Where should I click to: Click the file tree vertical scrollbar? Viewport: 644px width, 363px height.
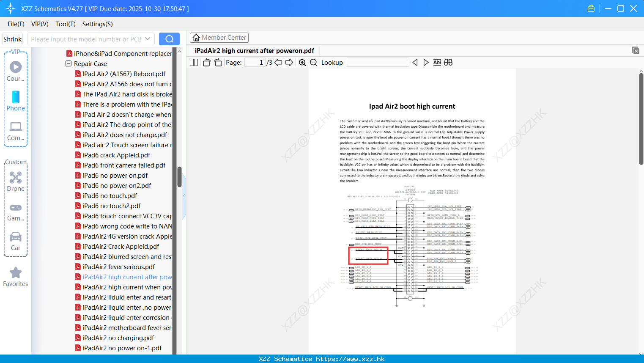tap(179, 177)
